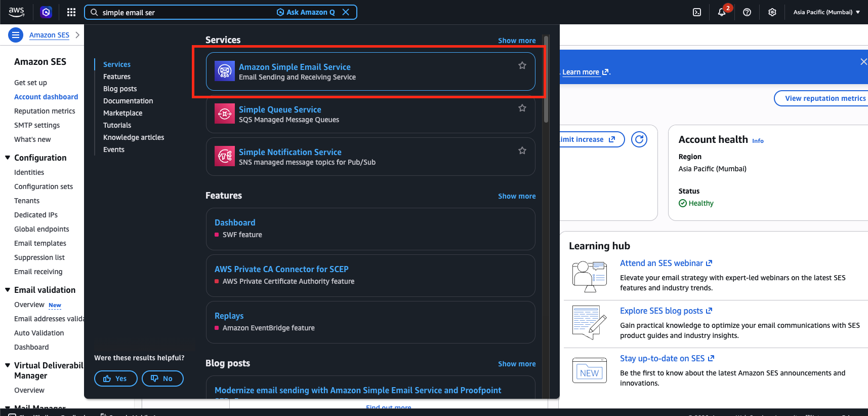Viewport: 868px width, 416px height.
Task: Open Stay up-to-date on SES link
Action: [667, 358]
